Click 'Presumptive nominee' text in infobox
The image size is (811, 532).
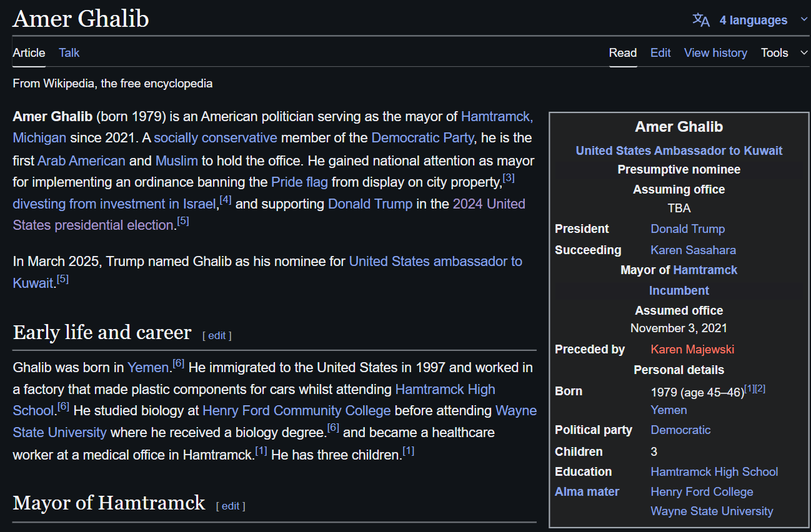679,169
